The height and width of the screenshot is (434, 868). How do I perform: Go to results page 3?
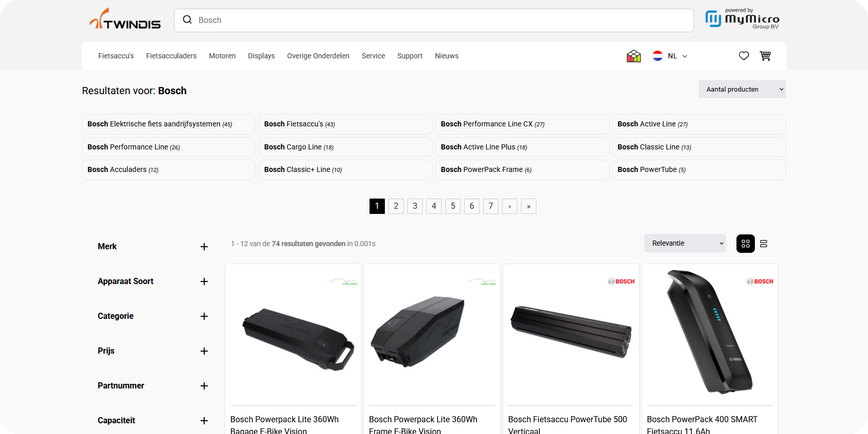pos(415,206)
